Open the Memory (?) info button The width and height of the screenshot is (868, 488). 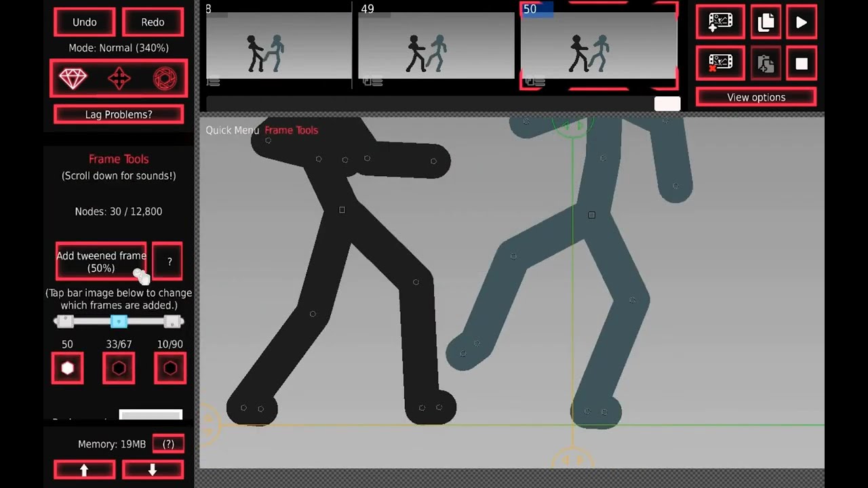tap(168, 444)
